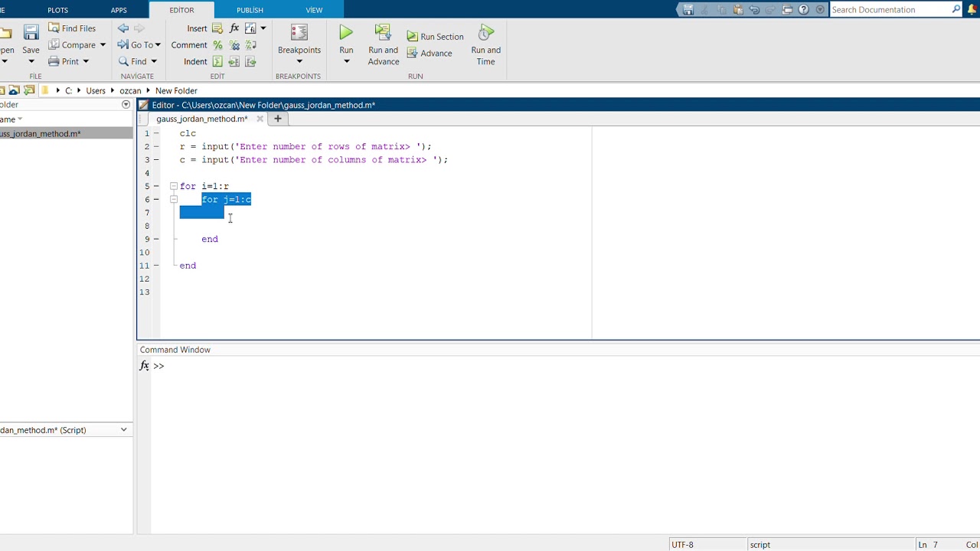The width and height of the screenshot is (980, 551).
Task: Click the search documentation magnifier
Action: 956,10
